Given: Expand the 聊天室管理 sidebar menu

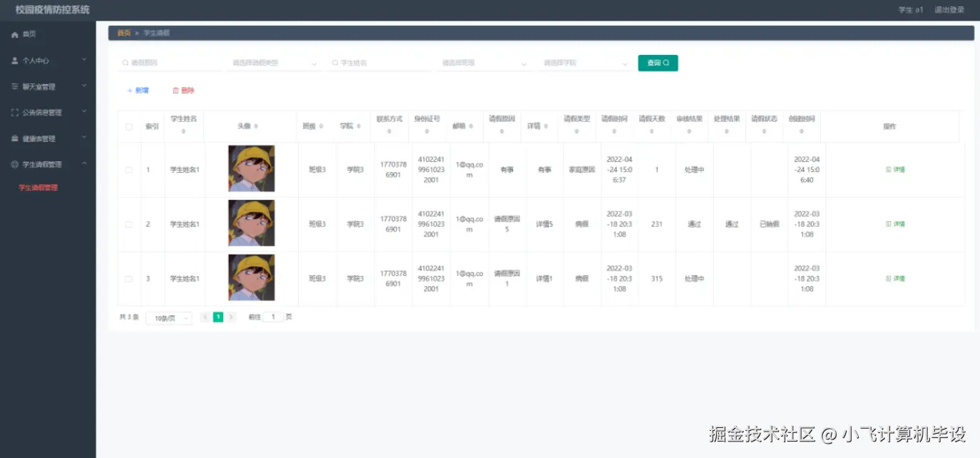Looking at the screenshot, I should 48,86.
